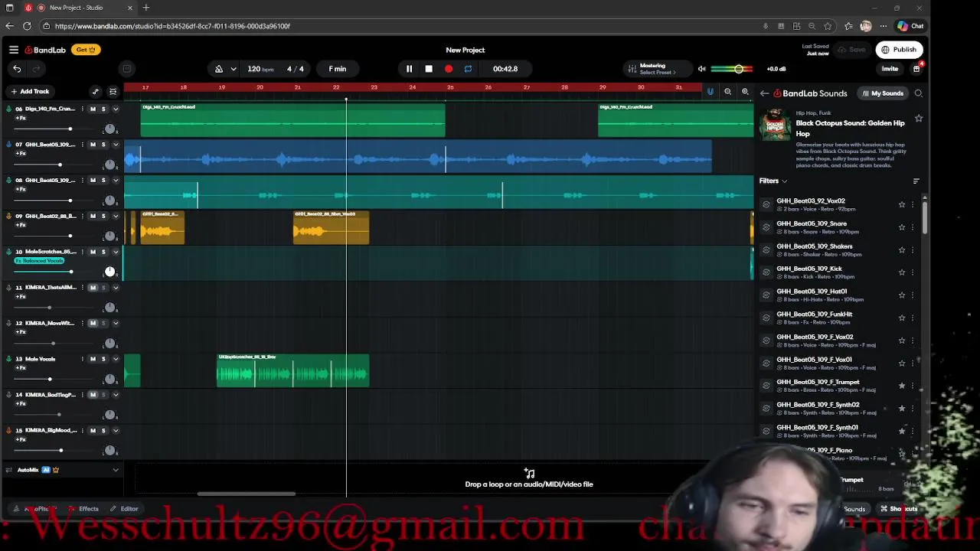This screenshot has width=980, height=551.
Task: Click track 10 pan knob
Action: [x=109, y=272]
